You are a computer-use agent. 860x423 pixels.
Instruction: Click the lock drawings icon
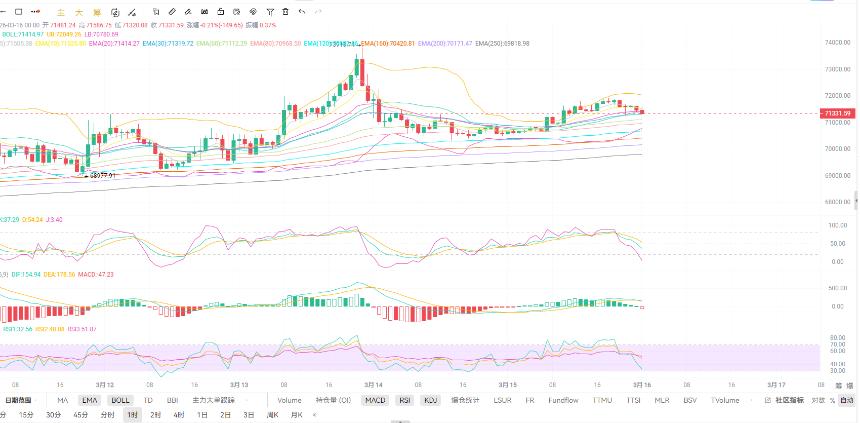tap(220, 12)
